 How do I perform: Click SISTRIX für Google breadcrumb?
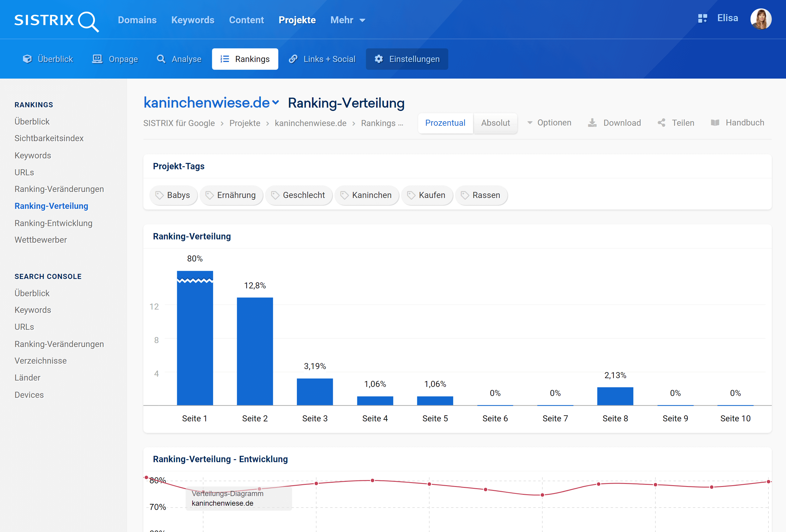click(179, 123)
